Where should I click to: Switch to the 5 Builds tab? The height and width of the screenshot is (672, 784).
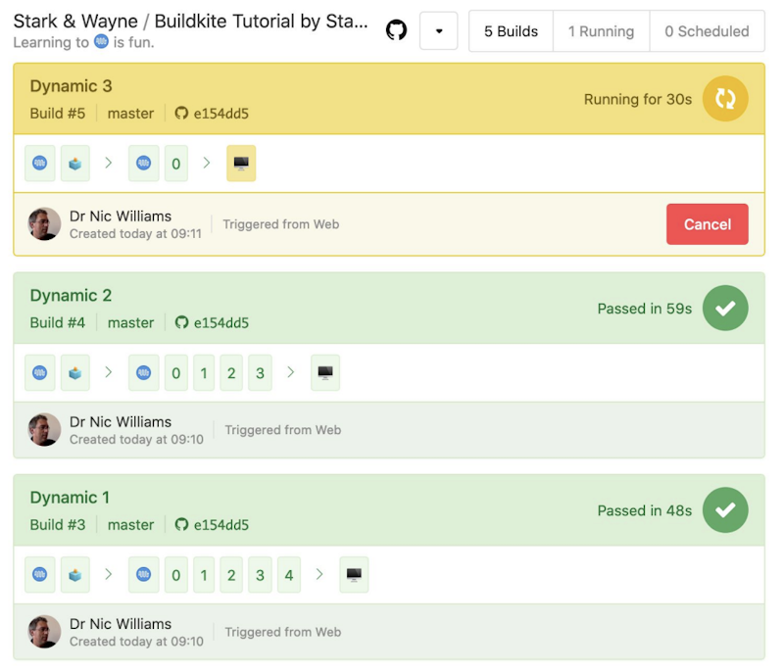click(x=511, y=31)
